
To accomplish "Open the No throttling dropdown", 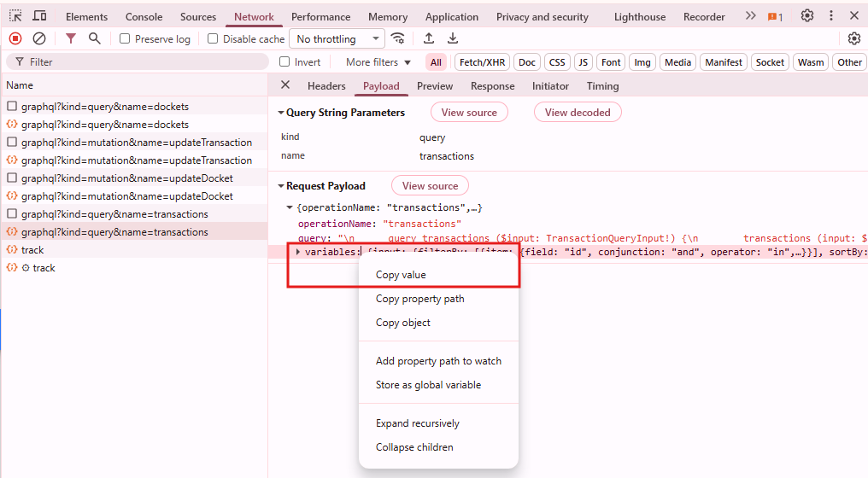I will [337, 39].
